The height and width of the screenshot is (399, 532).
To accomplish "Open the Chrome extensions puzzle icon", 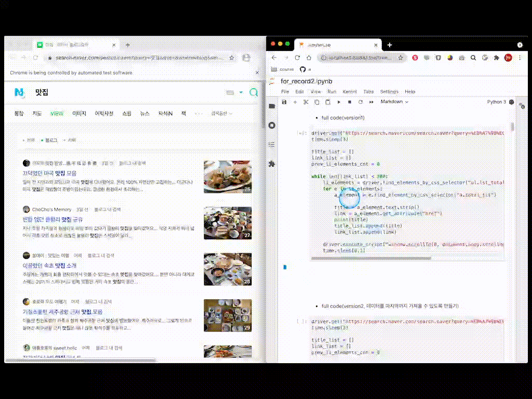I will (x=496, y=58).
